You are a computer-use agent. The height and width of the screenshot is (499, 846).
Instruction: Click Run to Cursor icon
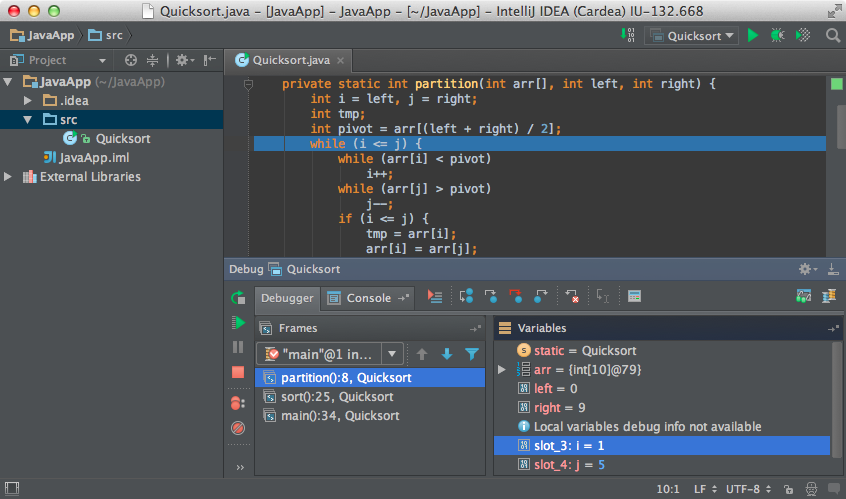tap(603, 296)
